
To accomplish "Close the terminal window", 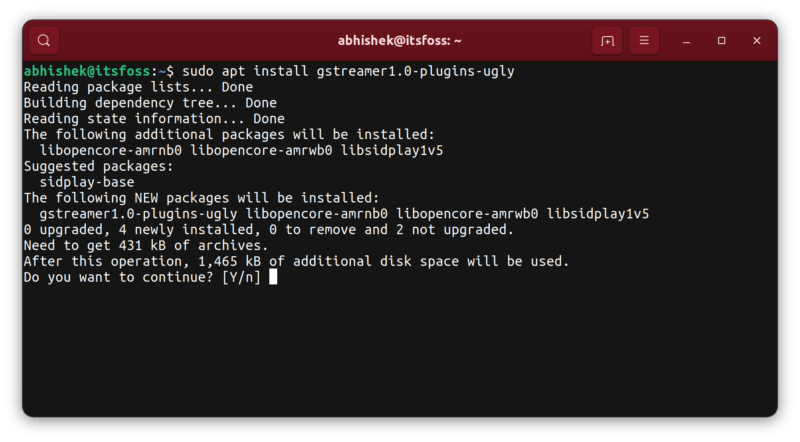I will (x=757, y=41).
